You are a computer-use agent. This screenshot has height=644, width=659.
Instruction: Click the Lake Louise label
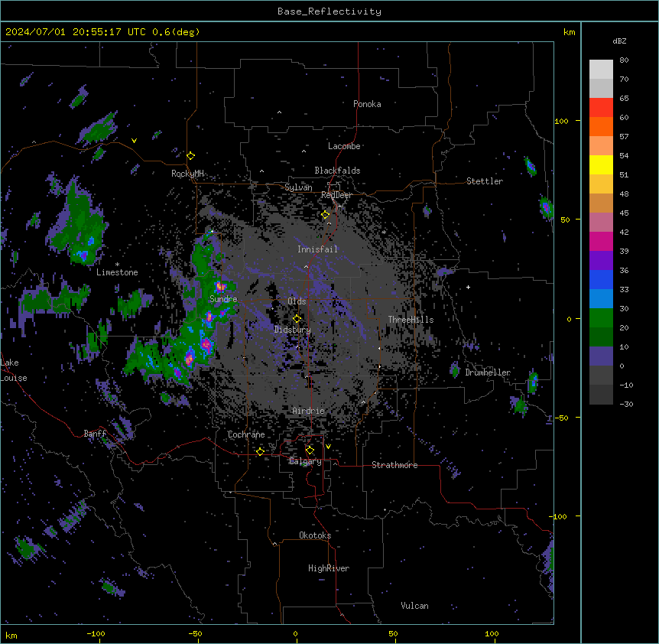coord(14,370)
